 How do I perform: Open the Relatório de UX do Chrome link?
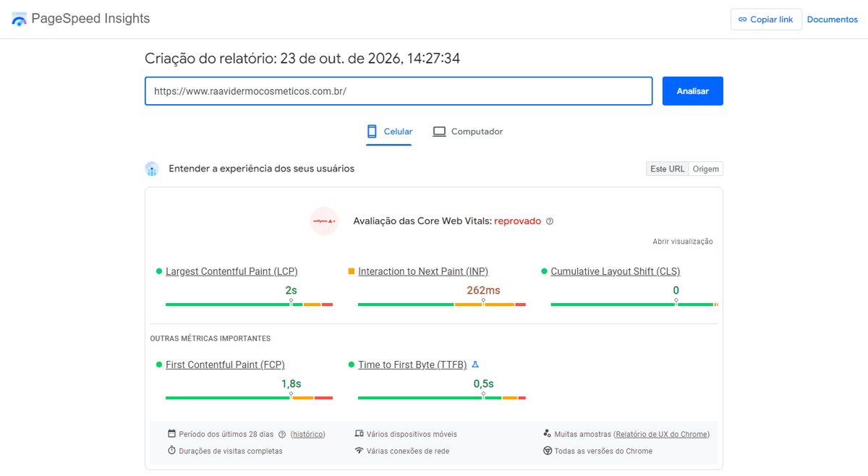[661, 435]
